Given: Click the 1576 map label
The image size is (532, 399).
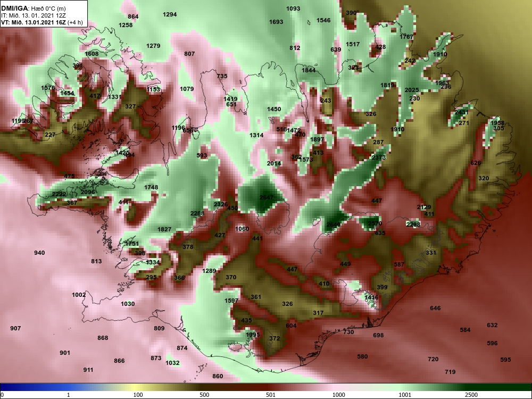Looking at the screenshot, I should tap(48, 88).
